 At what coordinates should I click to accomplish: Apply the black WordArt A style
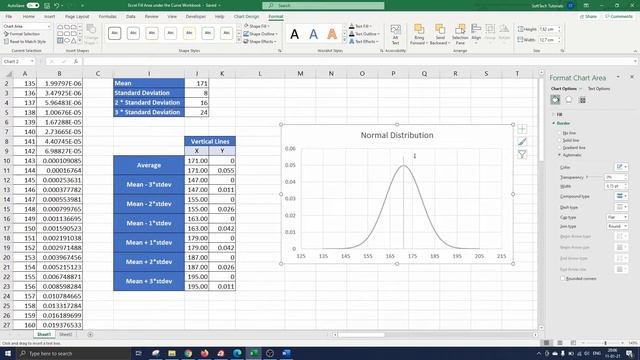pos(294,34)
